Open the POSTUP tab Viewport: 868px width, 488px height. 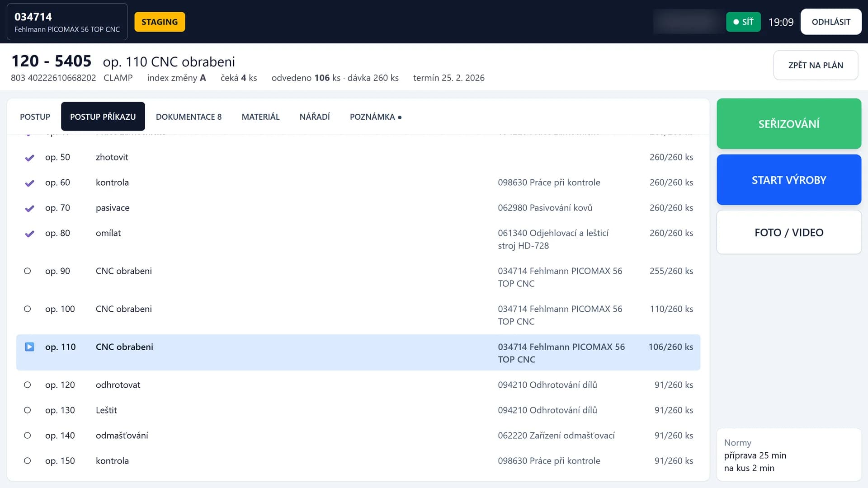[35, 117]
